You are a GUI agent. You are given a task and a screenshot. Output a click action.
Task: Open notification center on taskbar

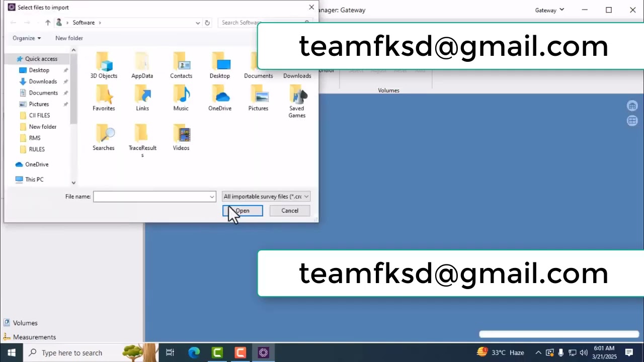point(629,352)
